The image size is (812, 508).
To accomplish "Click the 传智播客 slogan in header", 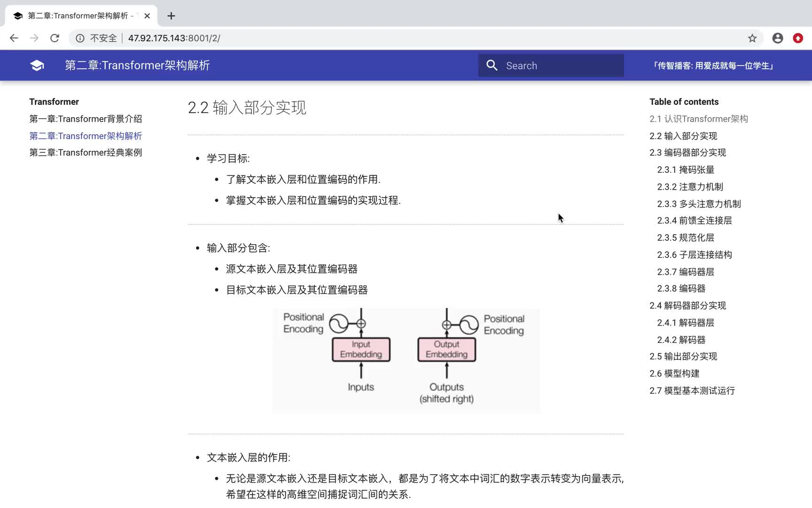I will pyautogui.click(x=713, y=65).
